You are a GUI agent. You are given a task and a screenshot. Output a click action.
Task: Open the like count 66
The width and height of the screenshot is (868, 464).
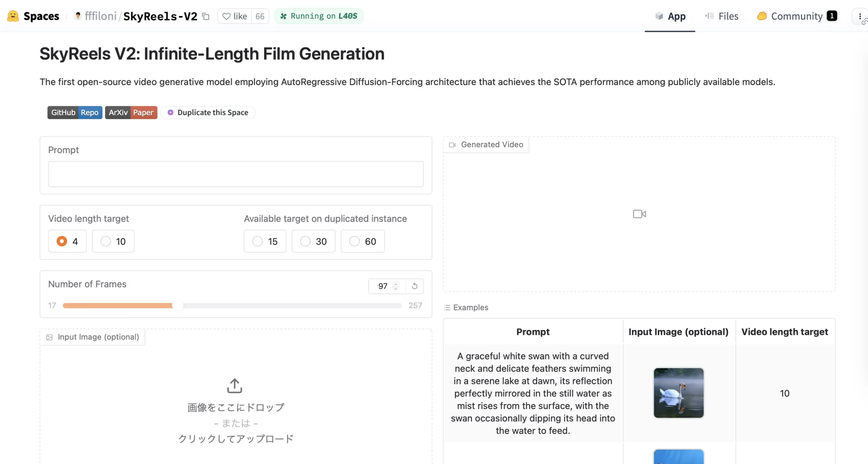pyautogui.click(x=260, y=16)
